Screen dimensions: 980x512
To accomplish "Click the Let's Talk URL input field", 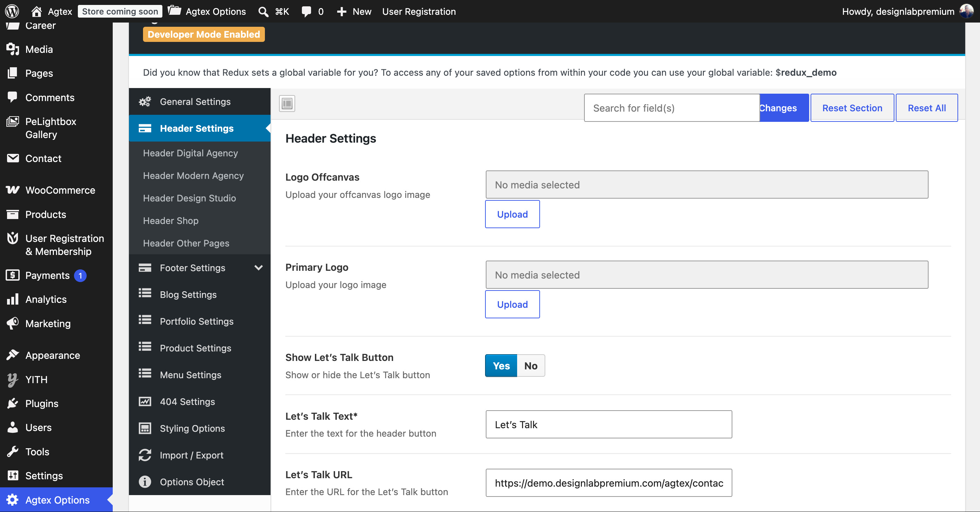I will click(609, 483).
